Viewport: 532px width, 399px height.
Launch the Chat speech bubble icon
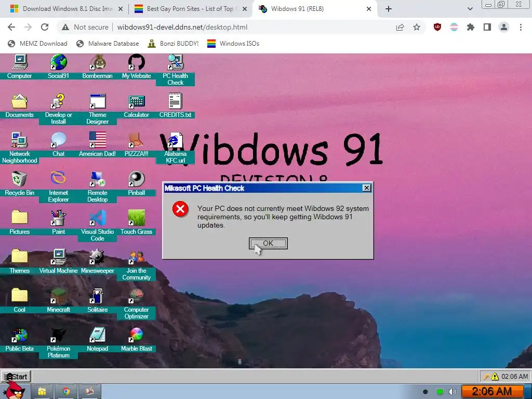[58, 144]
